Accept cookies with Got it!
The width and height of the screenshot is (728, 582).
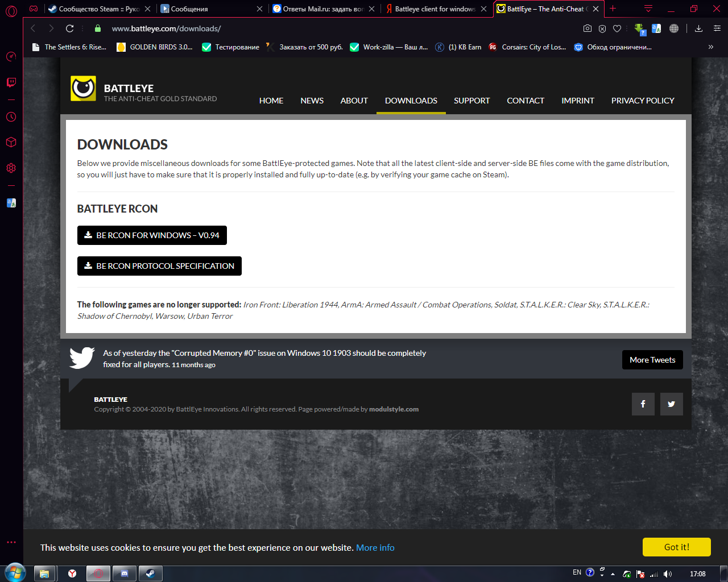click(x=677, y=547)
